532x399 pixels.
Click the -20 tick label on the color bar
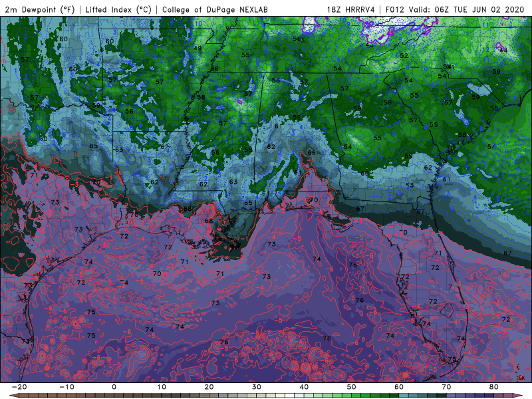[x=19, y=387]
